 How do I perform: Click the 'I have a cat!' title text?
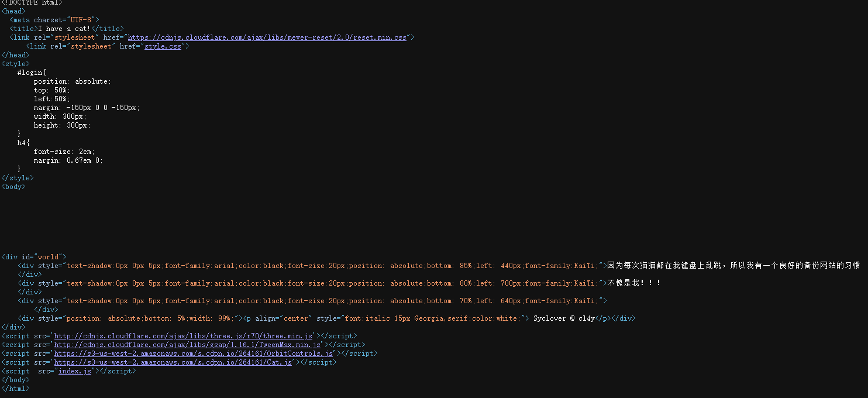64,29
